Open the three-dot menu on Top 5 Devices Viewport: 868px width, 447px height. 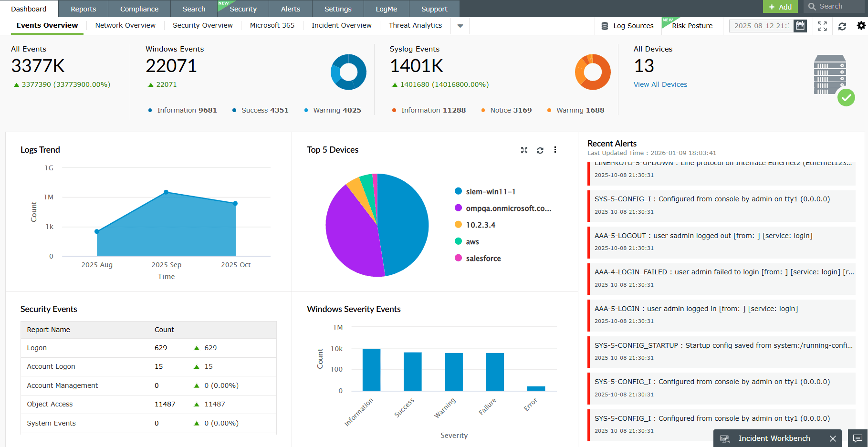coord(555,150)
